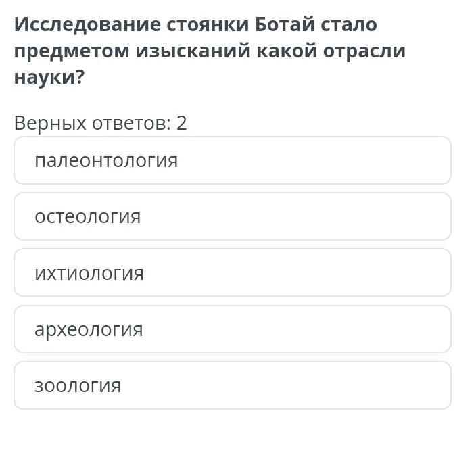Image resolution: width=476 pixels, height=459 pixels.
Task: Toggle the first answer, палеонтология
Action: coord(233,160)
